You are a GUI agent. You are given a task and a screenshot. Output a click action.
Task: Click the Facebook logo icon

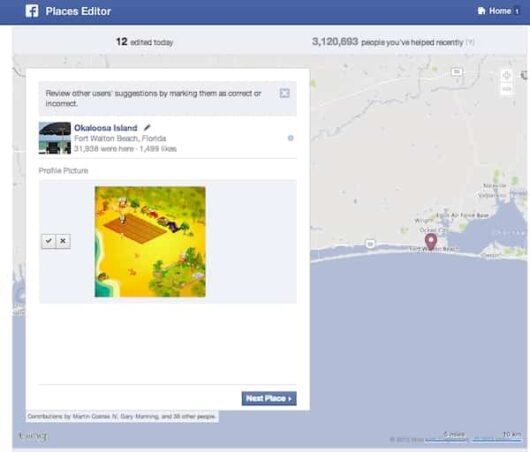tap(32, 11)
